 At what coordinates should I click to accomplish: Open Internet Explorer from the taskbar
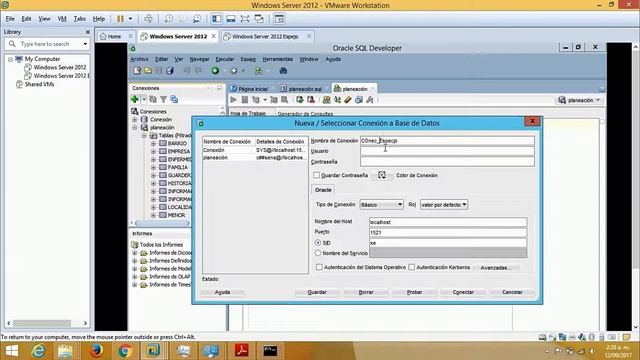click(x=38, y=351)
